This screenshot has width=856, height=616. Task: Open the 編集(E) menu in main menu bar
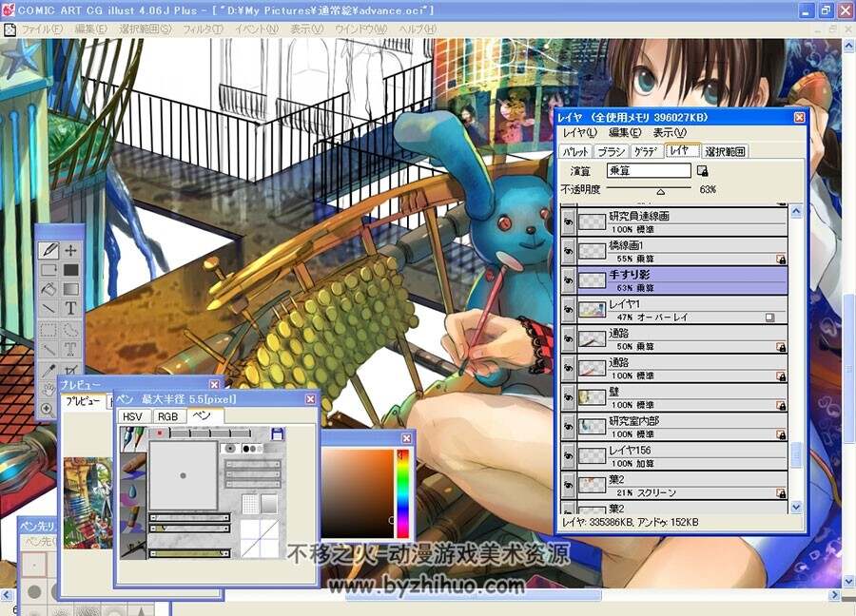[x=90, y=29]
